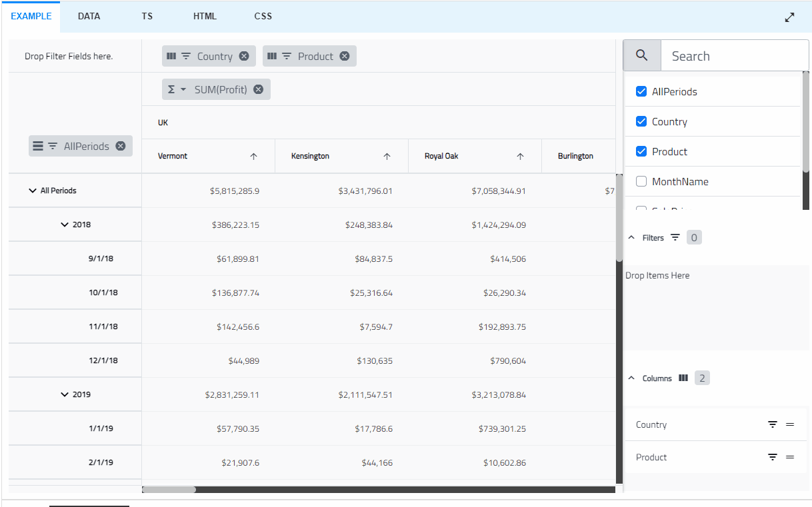Switch to the DATA tab

click(x=89, y=16)
